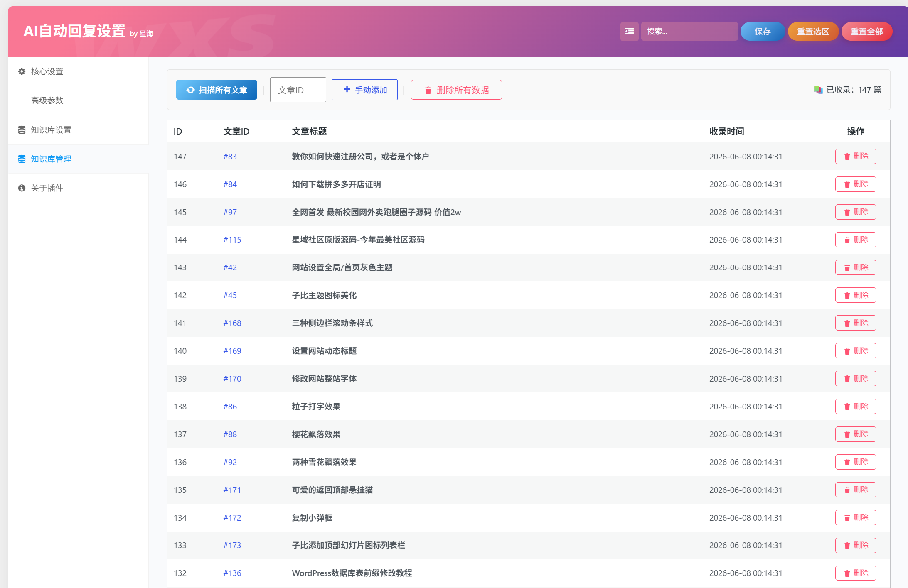Screen dimensions: 908x588
Task: Click the info icon beside 关于插件
Action: [22, 188]
